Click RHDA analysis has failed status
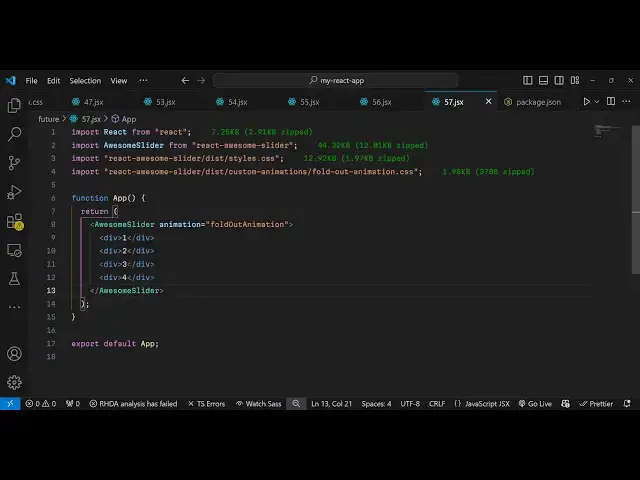The width and height of the screenshot is (640, 480). click(x=133, y=404)
